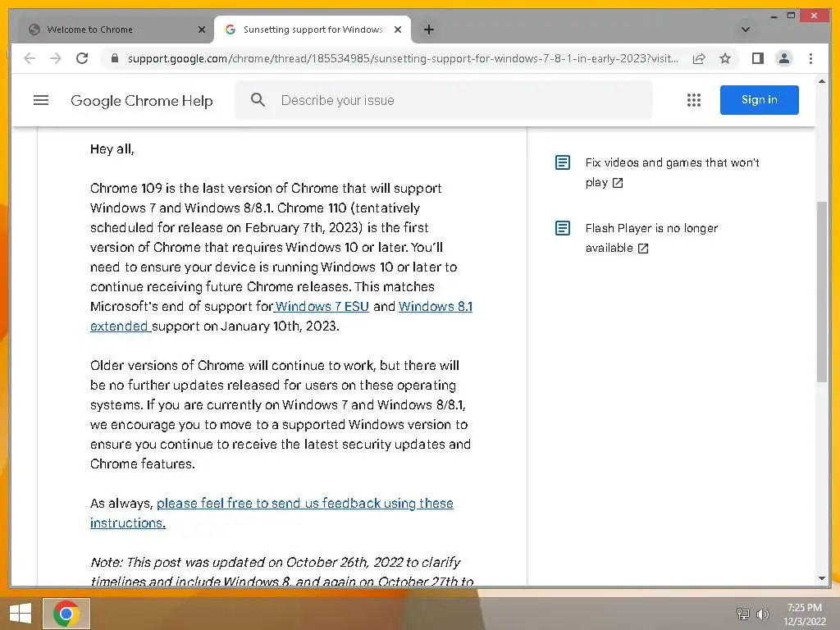
Task: Focus the Describe your issue search field
Action: 444,100
